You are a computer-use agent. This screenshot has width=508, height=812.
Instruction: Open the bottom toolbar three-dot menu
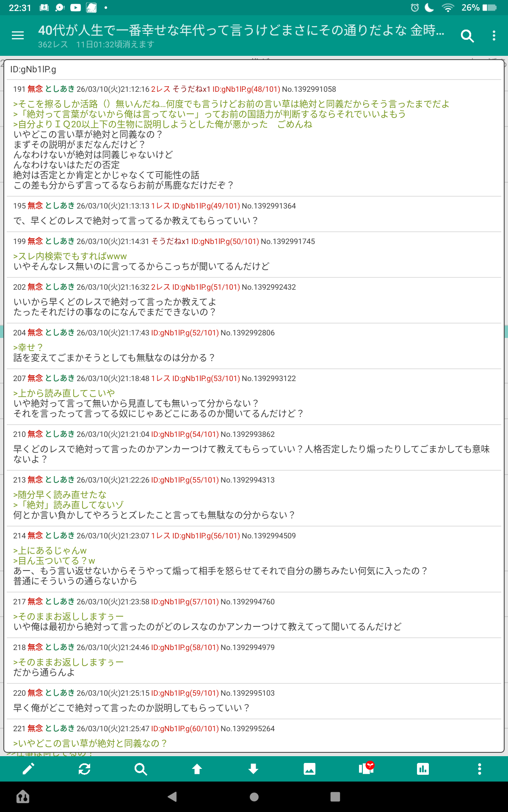(479, 769)
